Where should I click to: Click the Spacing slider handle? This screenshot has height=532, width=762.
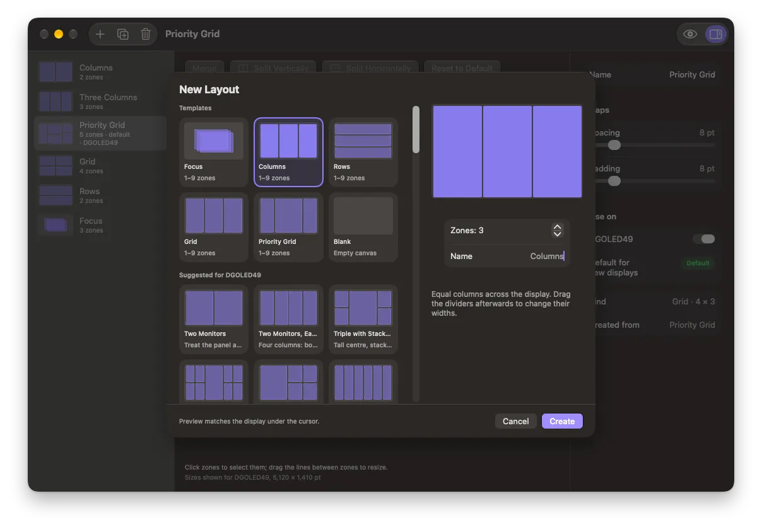click(x=614, y=145)
